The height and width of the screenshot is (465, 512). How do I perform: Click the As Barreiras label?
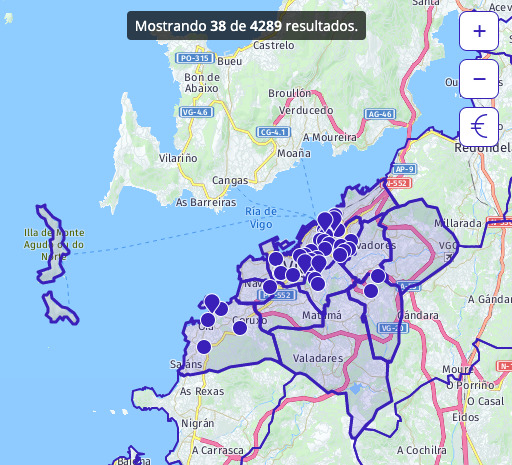tap(206, 202)
